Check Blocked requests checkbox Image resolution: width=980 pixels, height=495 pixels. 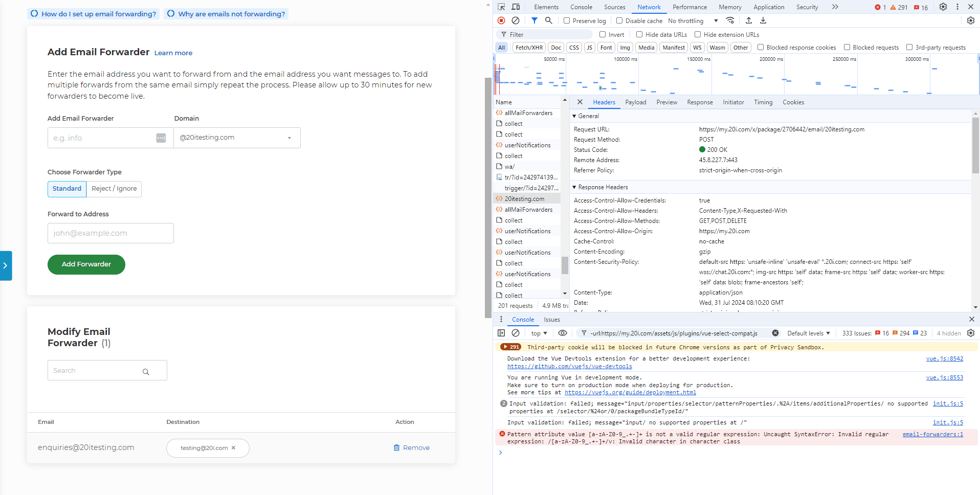(x=847, y=47)
